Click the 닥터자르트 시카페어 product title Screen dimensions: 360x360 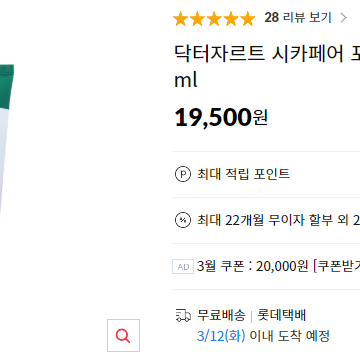(258, 54)
